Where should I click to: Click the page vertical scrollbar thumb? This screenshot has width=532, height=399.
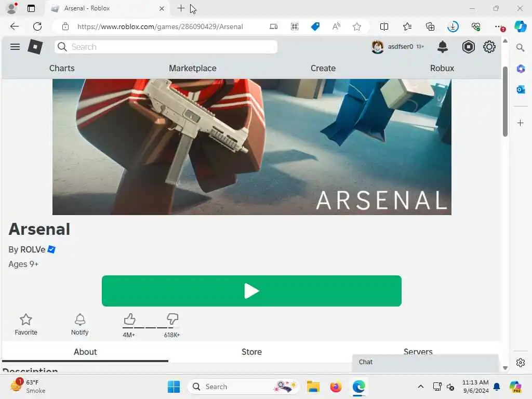(505, 101)
